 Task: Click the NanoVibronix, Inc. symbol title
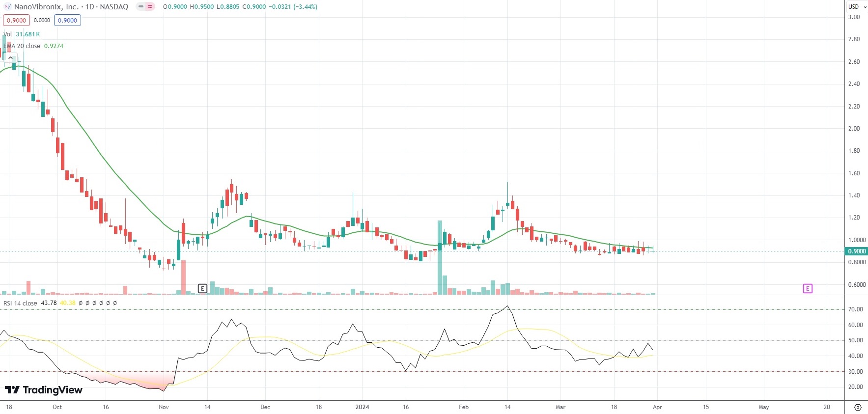[46, 7]
